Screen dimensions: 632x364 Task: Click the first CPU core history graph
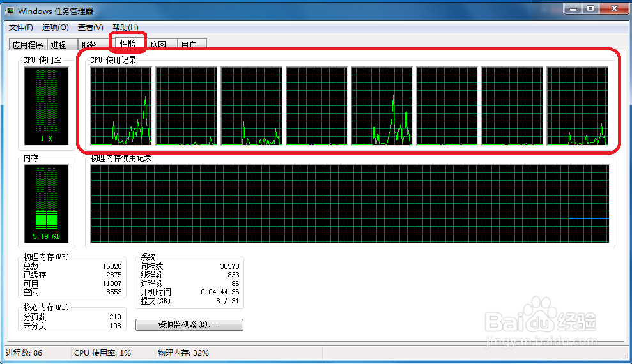(x=121, y=106)
